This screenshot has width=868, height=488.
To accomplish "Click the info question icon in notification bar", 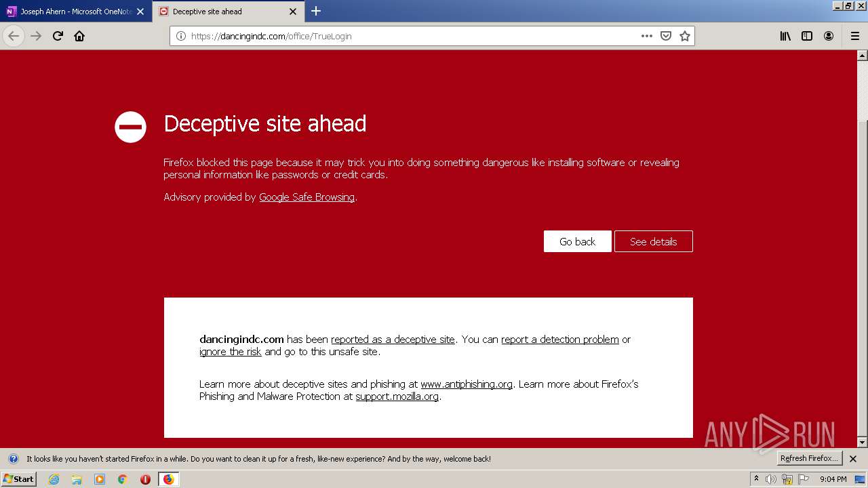I will click(13, 459).
